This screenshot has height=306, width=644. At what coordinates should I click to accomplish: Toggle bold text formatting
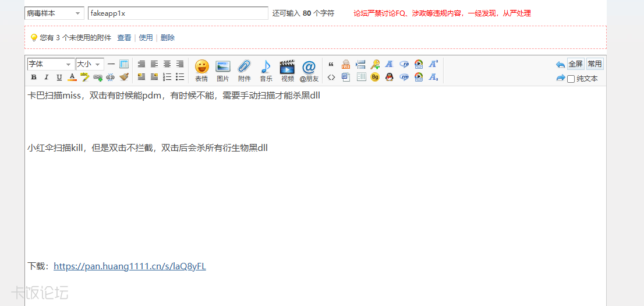[x=33, y=77]
